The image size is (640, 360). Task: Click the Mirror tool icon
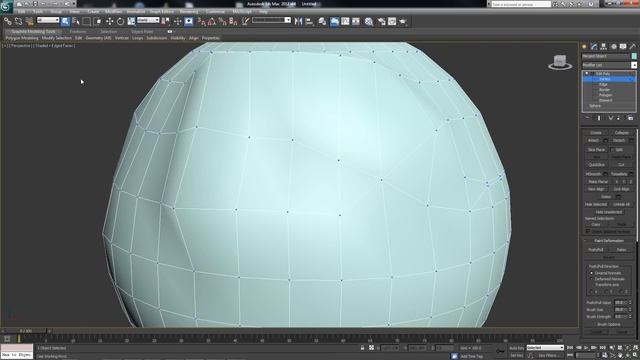pyautogui.click(x=298, y=21)
